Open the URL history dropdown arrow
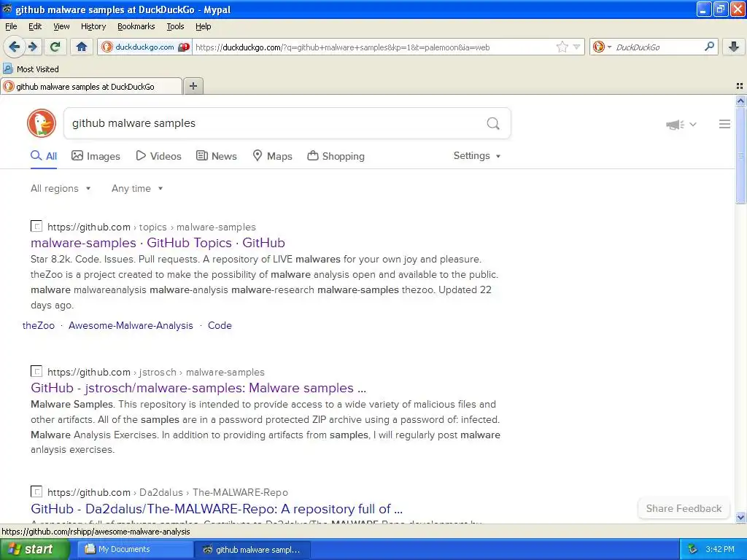747x560 pixels. click(x=576, y=47)
